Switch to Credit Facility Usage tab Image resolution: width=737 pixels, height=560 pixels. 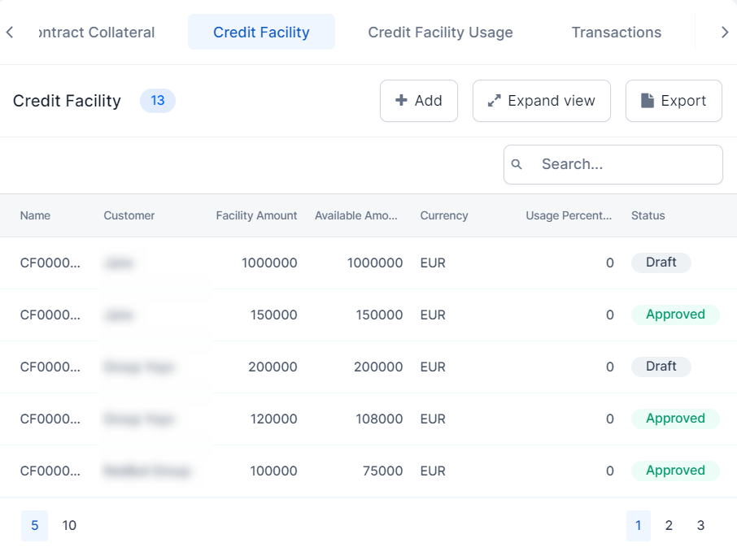pyautogui.click(x=440, y=33)
